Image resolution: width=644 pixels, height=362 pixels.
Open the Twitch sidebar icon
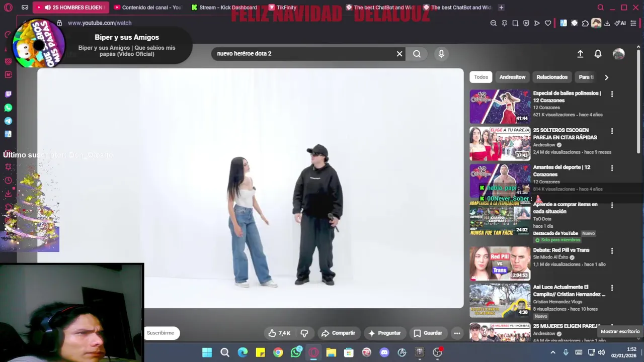pyautogui.click(x=8, y=94)
